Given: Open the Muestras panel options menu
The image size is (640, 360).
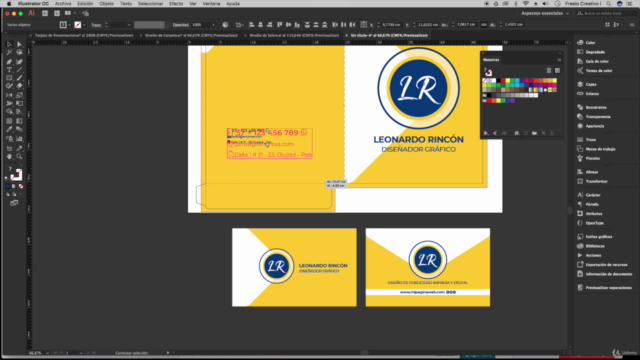Looking at the screenshot, I should 559,60.
